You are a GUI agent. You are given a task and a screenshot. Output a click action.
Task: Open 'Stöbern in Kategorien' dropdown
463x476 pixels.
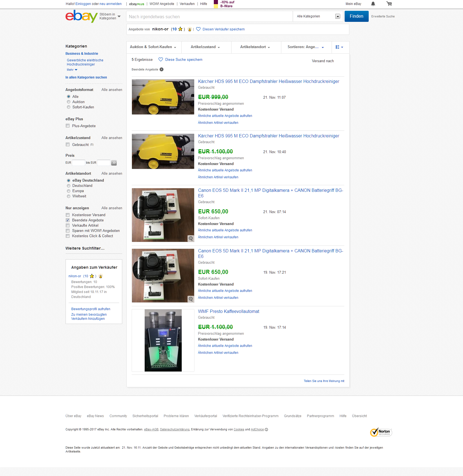(x=110, y=16)
